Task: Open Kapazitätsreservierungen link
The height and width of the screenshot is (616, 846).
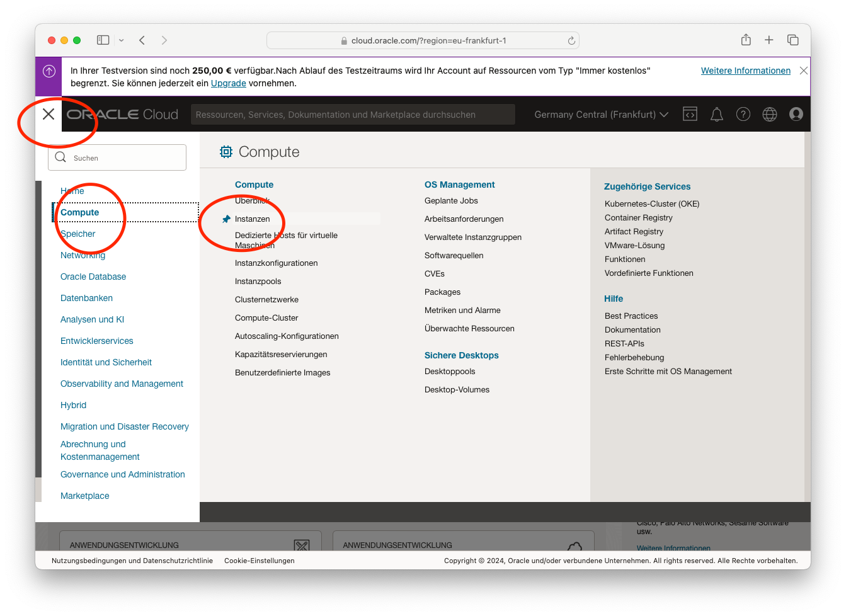Action: (x=281, y=355)
